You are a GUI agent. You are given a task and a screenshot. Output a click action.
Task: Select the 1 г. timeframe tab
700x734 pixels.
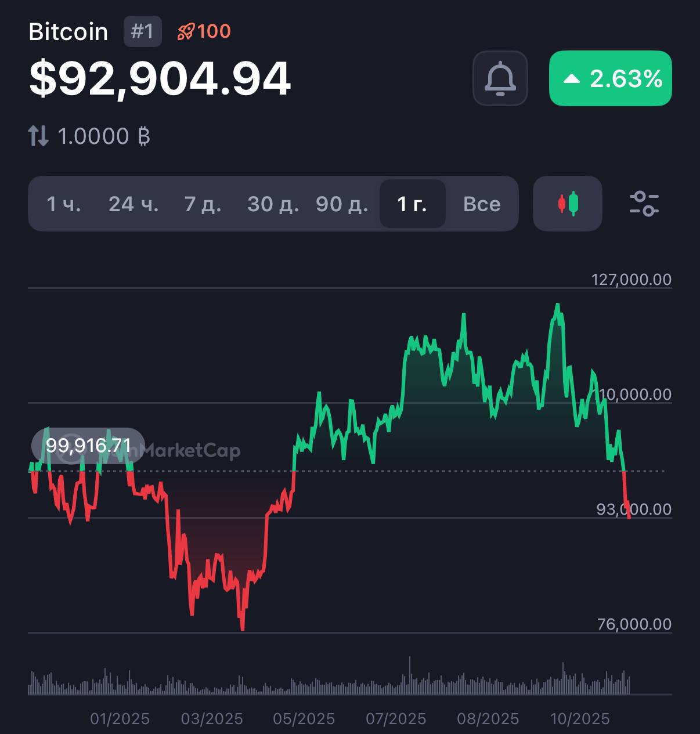pyautogui.click(x=412, y=204)
